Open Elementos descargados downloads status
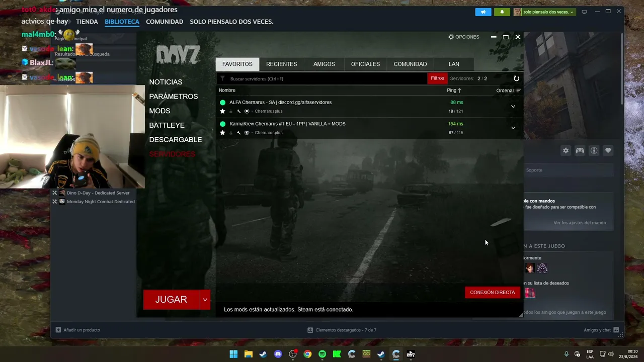Viewport: 644px width, 362px height. point(342,330)
